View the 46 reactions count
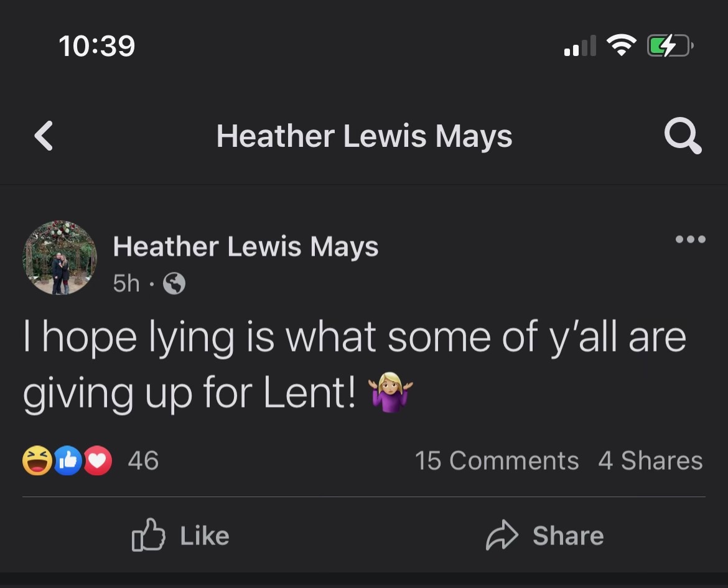 (x=143, y=461)
